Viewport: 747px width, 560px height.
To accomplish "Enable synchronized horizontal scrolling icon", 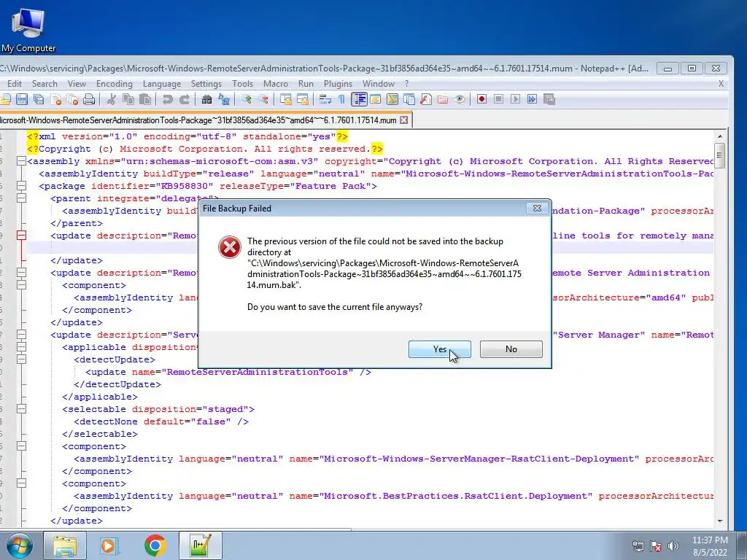I will [x=303, y=99].
